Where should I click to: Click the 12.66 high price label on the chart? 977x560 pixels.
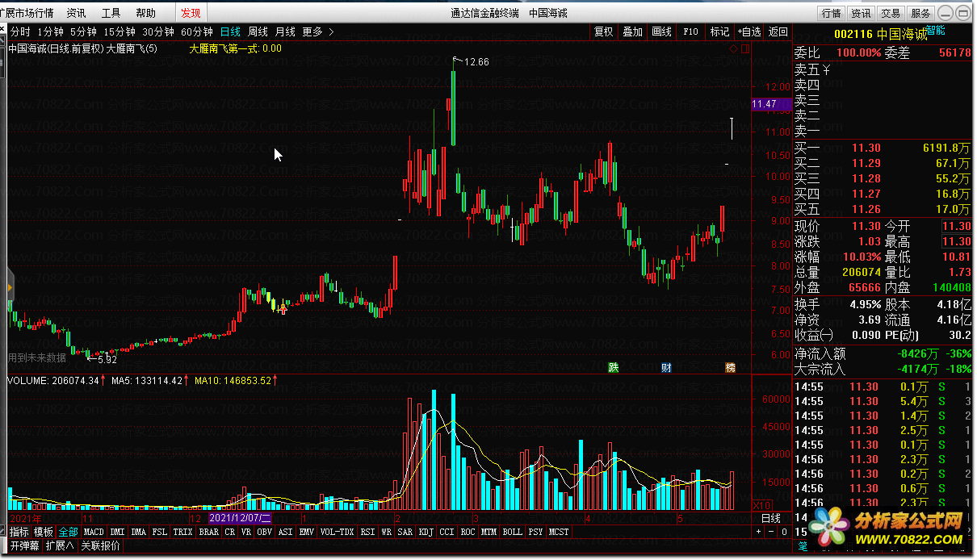click(x=477, y=62)
